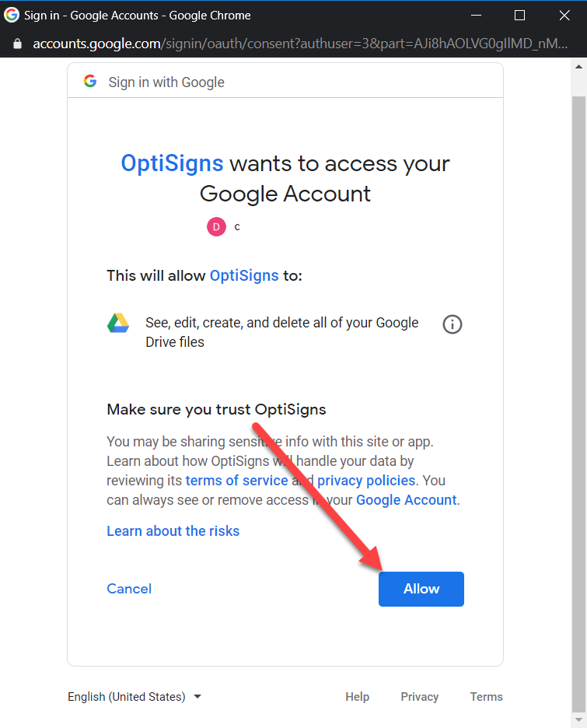Open the Terms footer link
This screenshot has width=587, height=728.
486,696
